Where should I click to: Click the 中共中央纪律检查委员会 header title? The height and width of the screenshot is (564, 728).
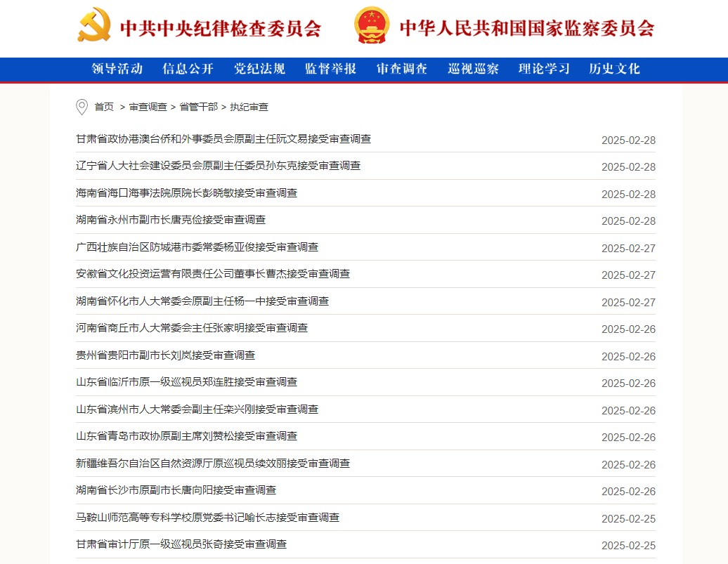click(x=221, y=28)
